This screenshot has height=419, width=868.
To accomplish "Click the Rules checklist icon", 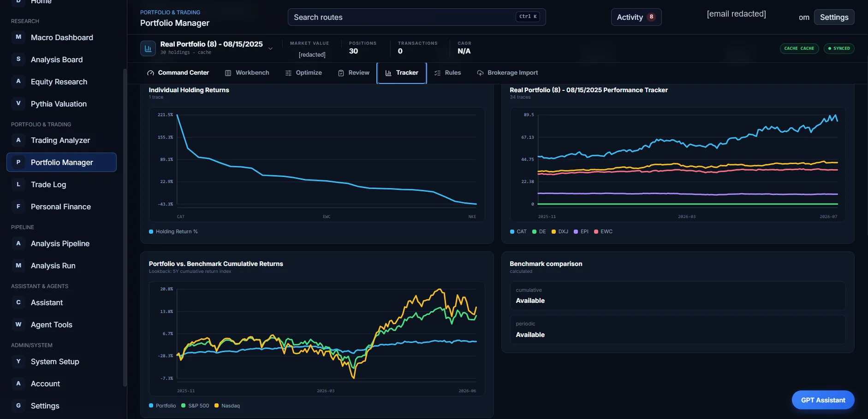I will pyautogui.click(x=437, y=73).
